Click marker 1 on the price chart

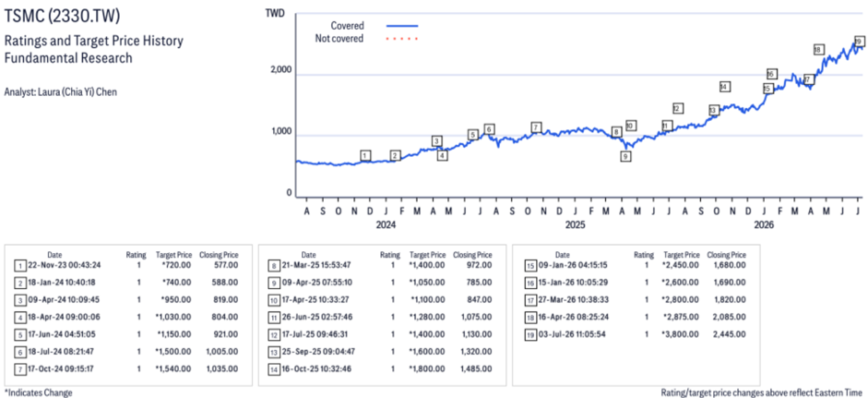[x=364, y=155]
